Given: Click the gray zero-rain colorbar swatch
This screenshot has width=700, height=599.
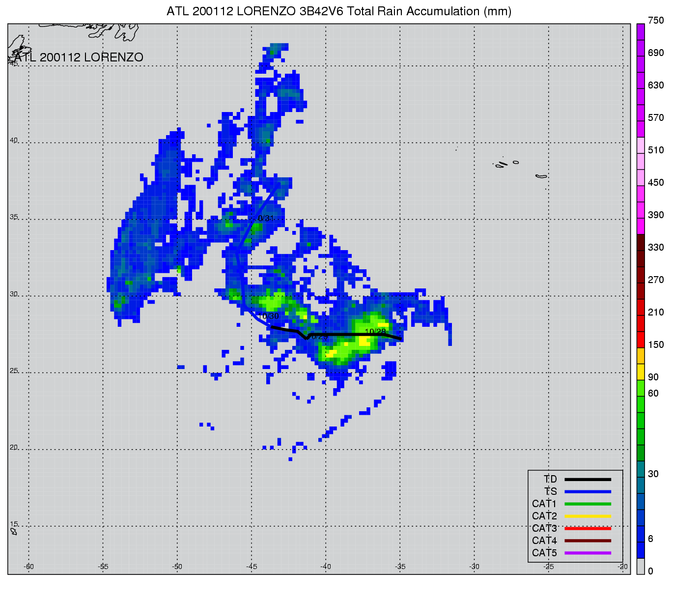Looking at the screenshot, I should pos(641,566).
